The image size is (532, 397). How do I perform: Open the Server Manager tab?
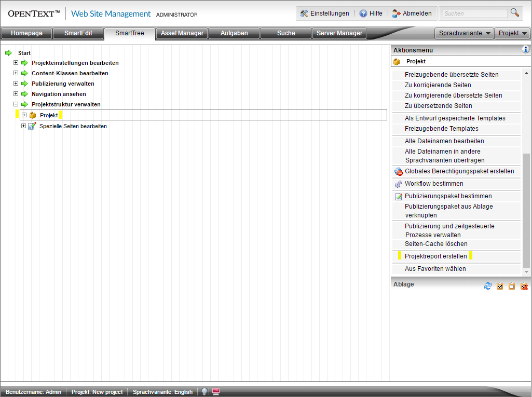(339, 33)
